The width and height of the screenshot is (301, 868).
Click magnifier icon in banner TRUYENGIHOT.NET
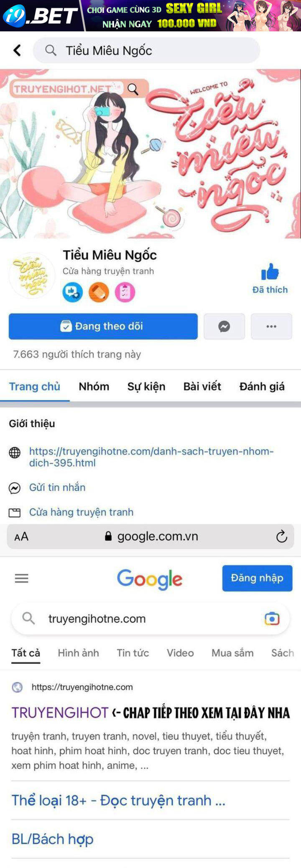pyautogui.click(x=133, y=89)
